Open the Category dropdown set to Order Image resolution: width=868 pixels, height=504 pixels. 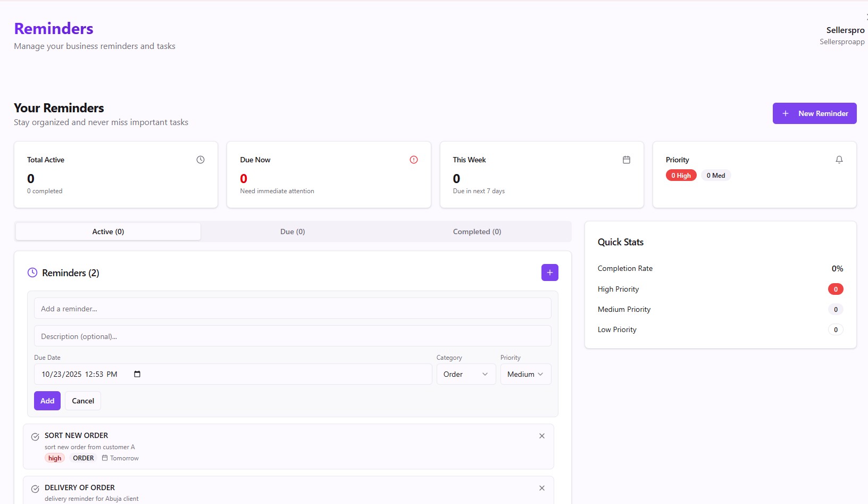pyautogui.click(x=466, y=374)
